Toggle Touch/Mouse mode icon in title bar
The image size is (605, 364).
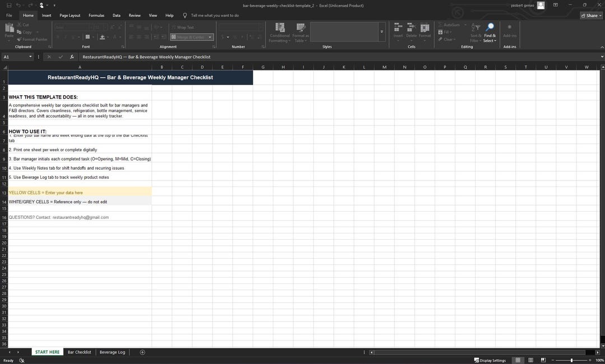tap(41, 6)
